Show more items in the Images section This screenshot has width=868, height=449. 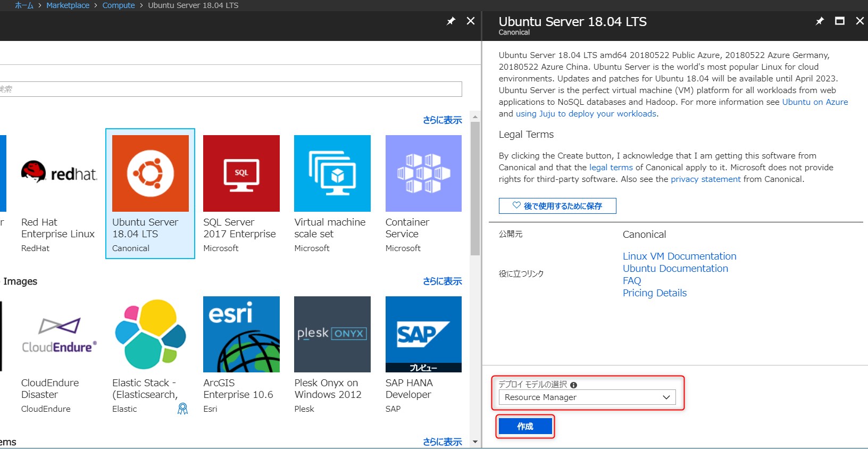[442, 281]
